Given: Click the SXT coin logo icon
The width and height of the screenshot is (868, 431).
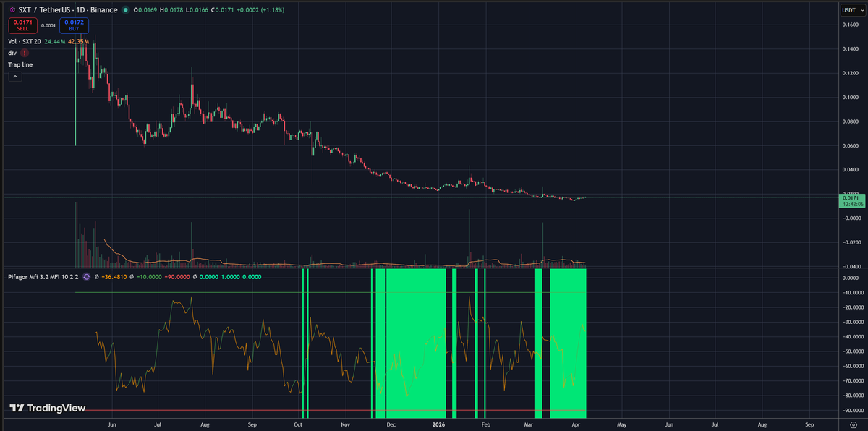Looking at the screenshot, I should tap(12, 10).
